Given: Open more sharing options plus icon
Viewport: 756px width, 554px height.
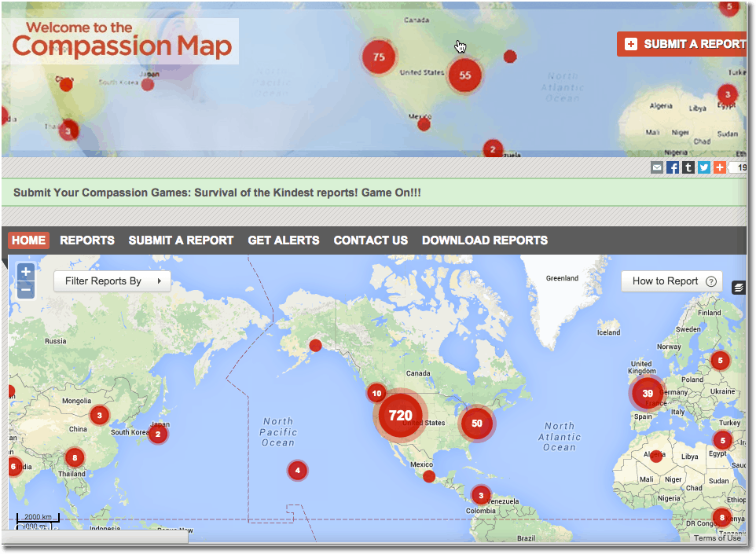Looking at the screenshot, I should [719, 167].
